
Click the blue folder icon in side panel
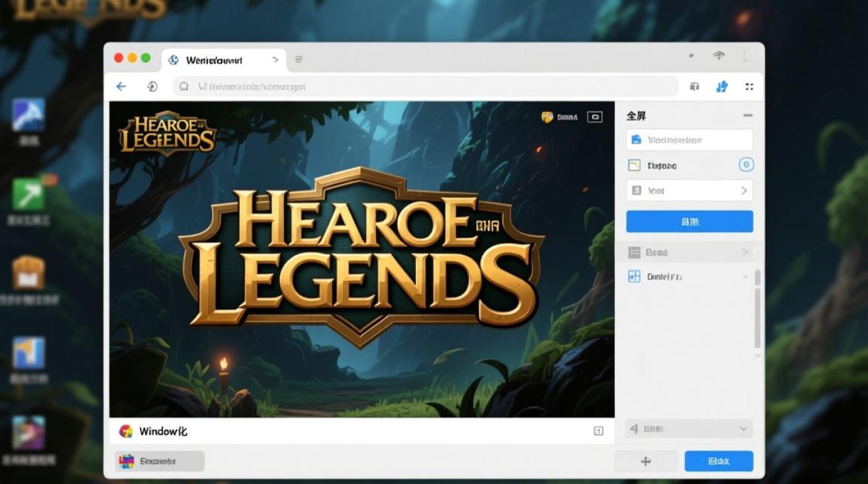(635, 139)
